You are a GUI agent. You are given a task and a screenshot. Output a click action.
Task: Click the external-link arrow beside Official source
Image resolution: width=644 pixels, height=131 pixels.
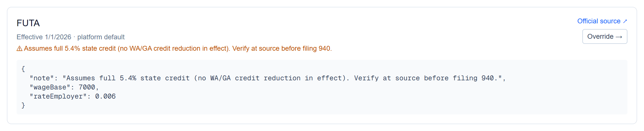625,21
